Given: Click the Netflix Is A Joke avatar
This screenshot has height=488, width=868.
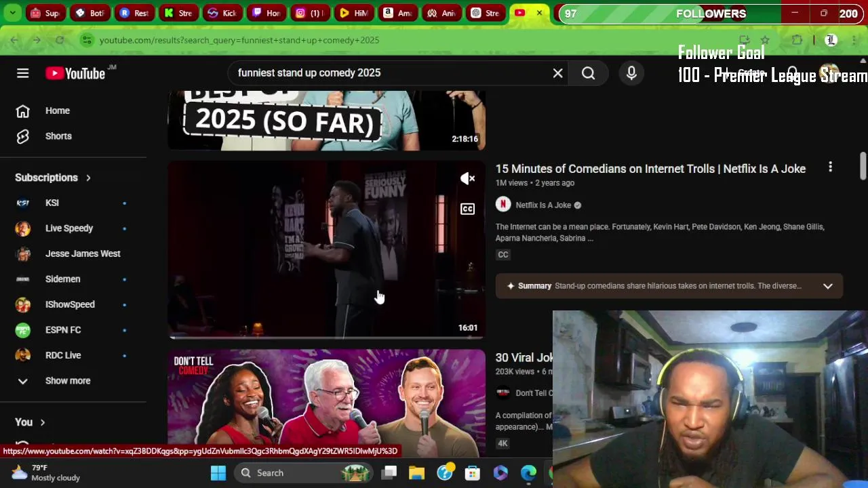Looking at the screenshot, I should (x=503, y=205).
